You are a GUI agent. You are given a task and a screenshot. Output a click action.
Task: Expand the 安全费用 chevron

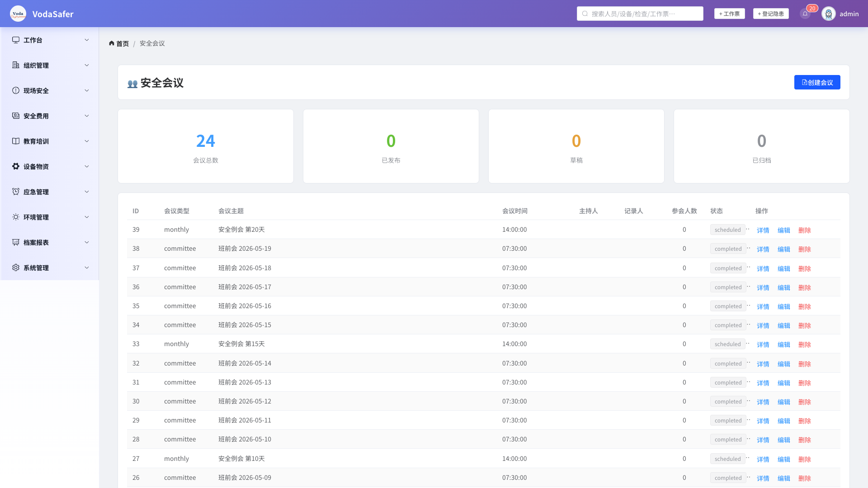coord(87,116)
